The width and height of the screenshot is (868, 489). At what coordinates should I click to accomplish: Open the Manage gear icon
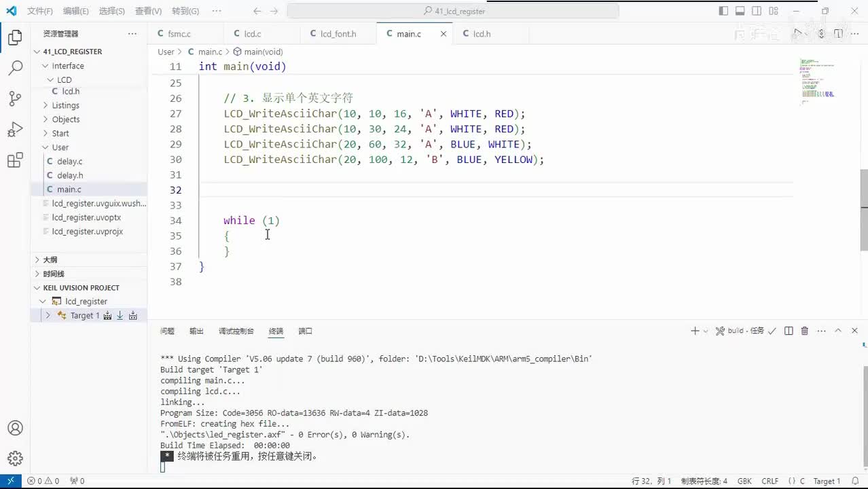(15, 458)
